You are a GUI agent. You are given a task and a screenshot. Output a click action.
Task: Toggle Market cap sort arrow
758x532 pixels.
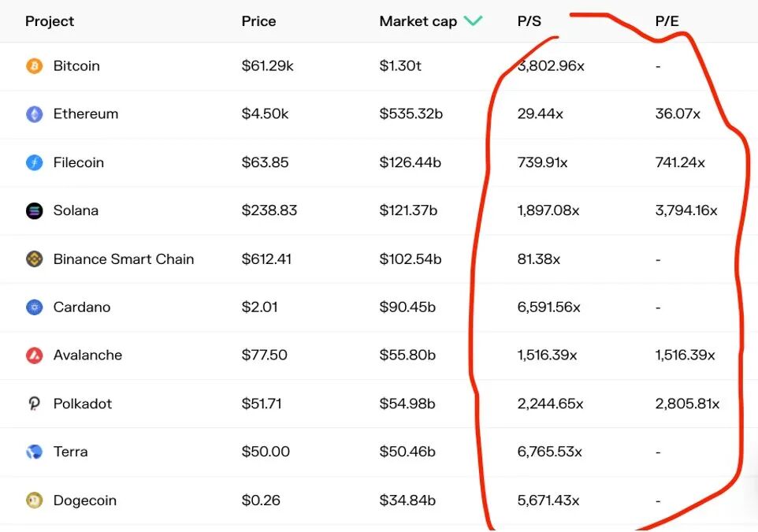click(473, 21)
